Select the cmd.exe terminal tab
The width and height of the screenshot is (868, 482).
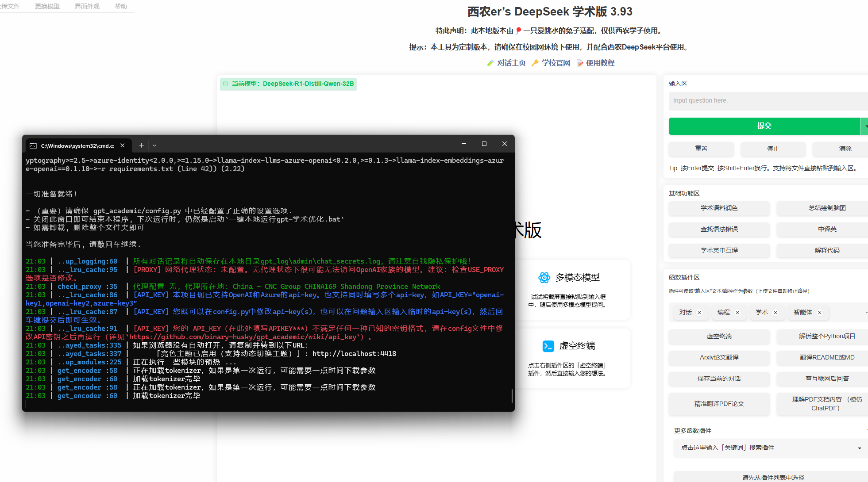77,145
